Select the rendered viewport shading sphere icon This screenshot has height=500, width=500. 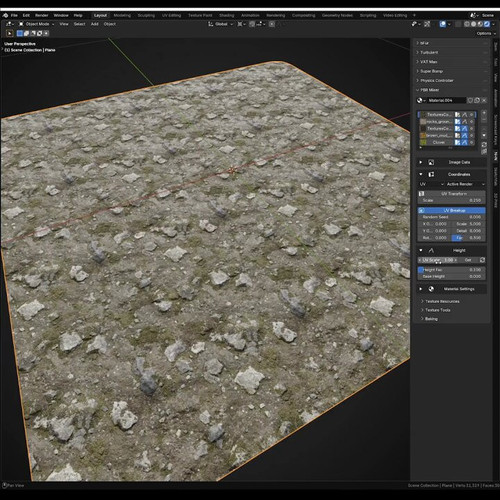click(487, 24)
